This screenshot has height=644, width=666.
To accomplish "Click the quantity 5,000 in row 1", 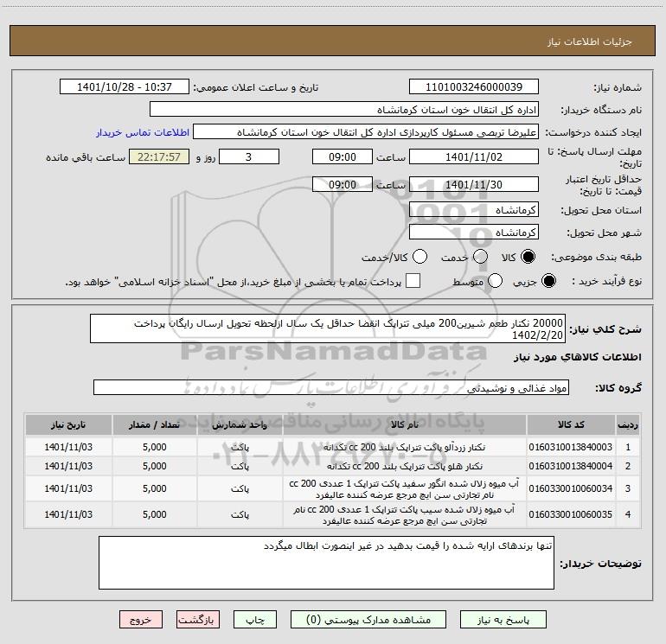I will [155, 447].
